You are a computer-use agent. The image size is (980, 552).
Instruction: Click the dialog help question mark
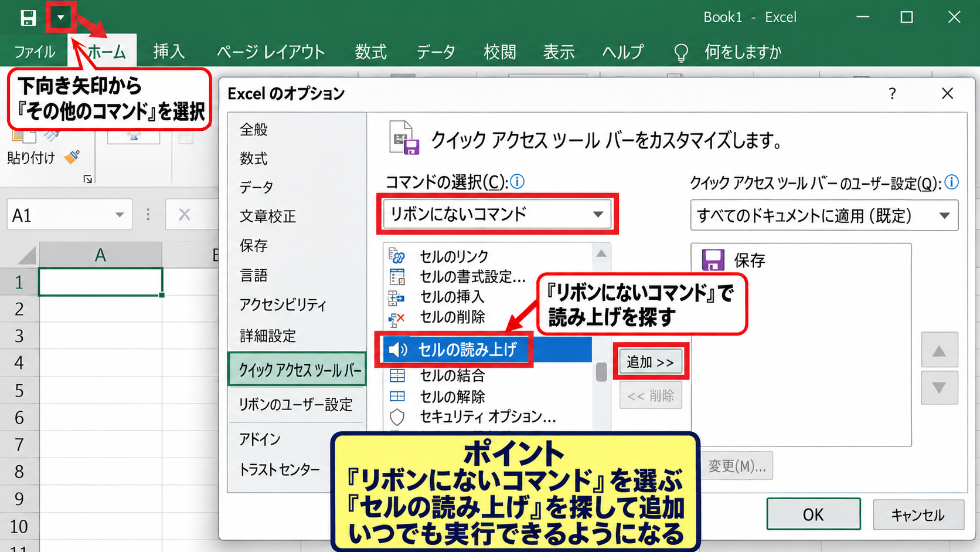pyautogui.click(x=892, y=94)
